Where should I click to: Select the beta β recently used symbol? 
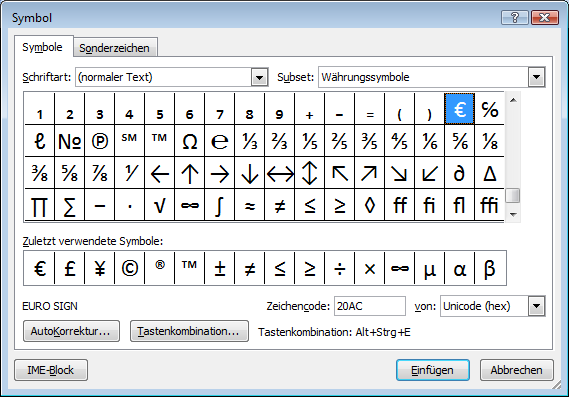click(x=490, y=268)
